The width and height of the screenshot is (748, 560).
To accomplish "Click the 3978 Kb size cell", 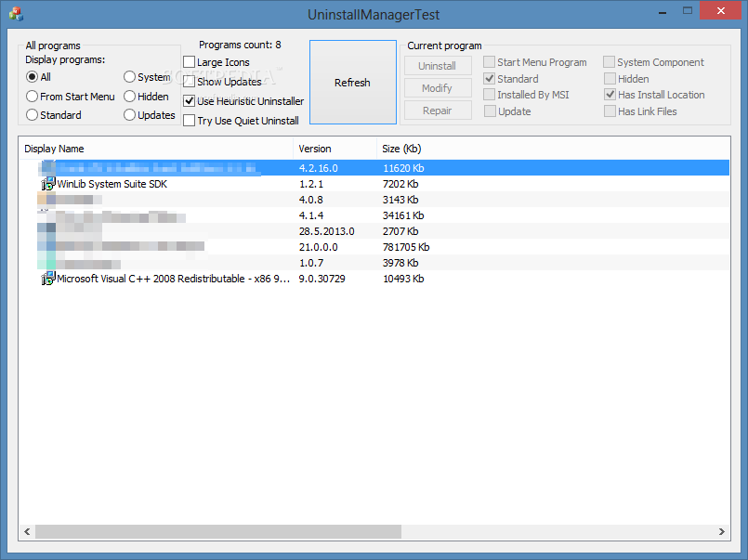I will point(400,263).
